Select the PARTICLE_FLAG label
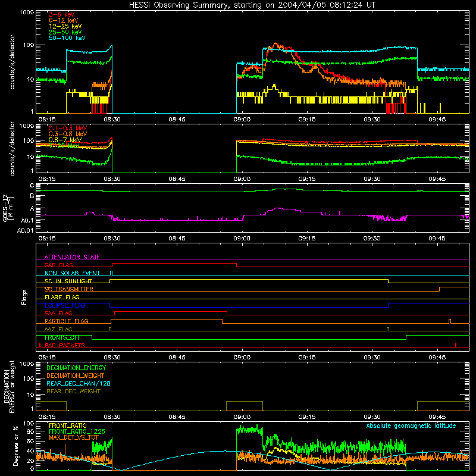This screenshot has height=476, width=476. coord(67,321)
